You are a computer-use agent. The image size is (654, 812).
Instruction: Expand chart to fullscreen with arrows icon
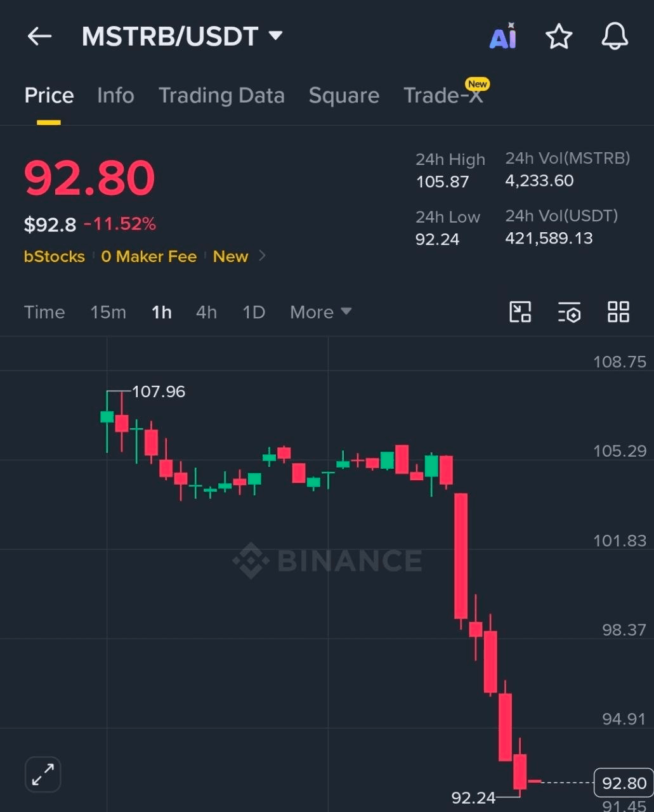click(x=43, y=774)
